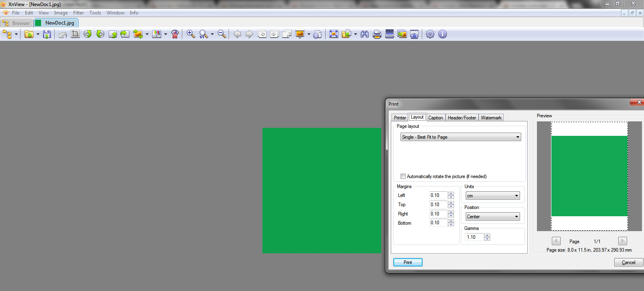
Task: Click the Undo arrow icon
Action: [x=63, y=34]
